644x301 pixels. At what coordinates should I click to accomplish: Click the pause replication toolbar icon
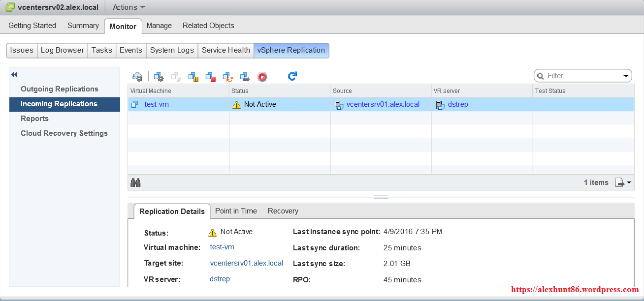[x=193, y=77]
